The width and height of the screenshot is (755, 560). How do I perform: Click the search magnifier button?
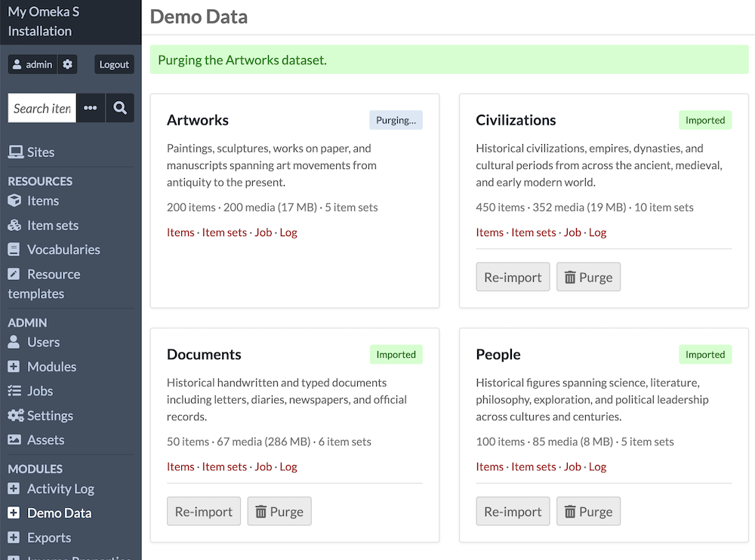coord(120,108)
